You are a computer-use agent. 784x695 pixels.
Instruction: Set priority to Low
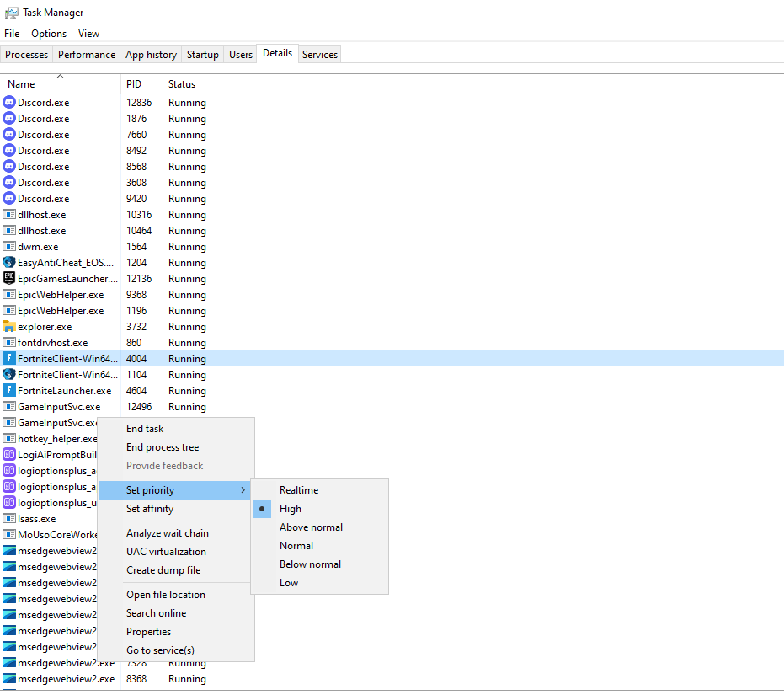click(x=319, y=583)
